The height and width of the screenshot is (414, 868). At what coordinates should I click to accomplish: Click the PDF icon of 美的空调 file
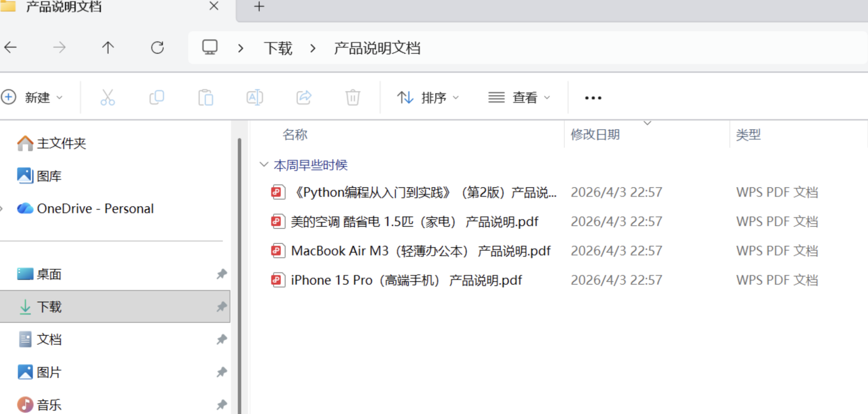278,221
